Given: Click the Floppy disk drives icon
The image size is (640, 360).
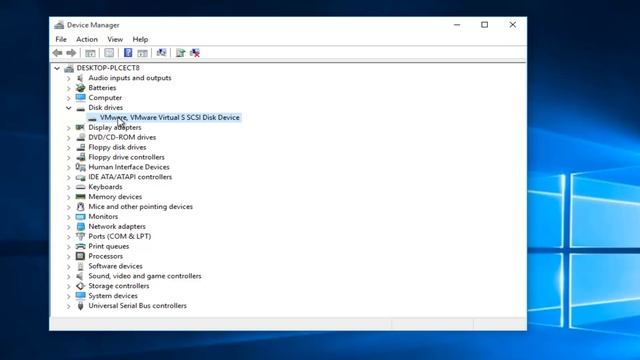Looking at the screenshot, I should click(80, 147).
